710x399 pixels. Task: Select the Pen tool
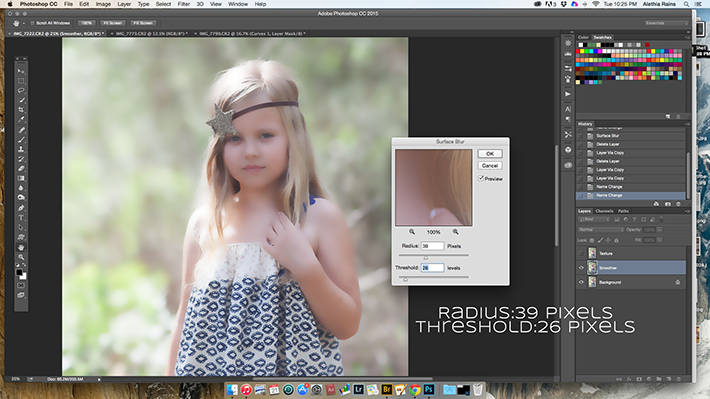[x=21, y=208]
